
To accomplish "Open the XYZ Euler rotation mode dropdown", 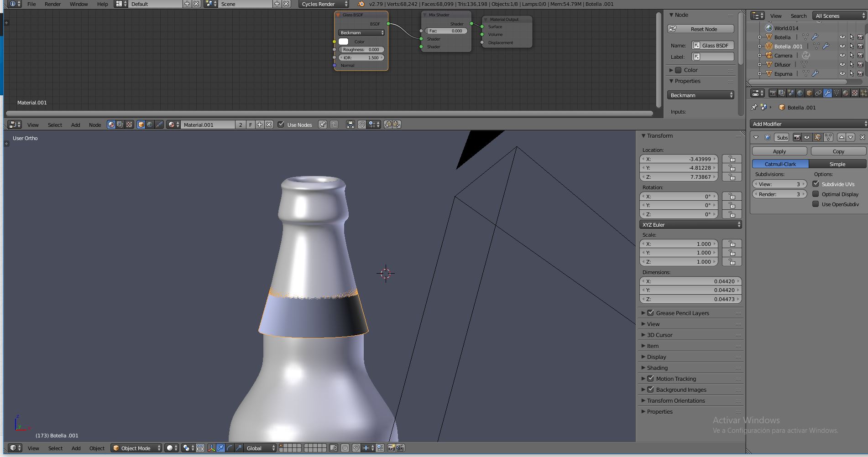I will coord(690,224).
